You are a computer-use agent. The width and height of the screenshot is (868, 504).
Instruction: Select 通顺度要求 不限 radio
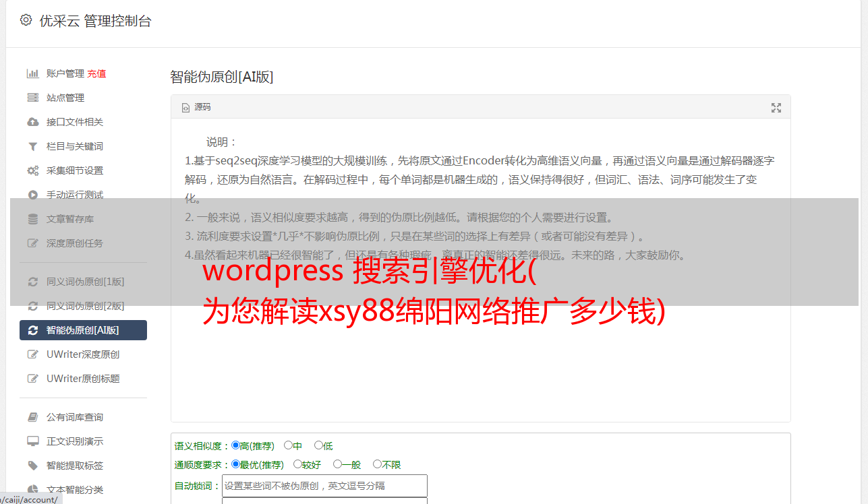click(x=377, y=464)
